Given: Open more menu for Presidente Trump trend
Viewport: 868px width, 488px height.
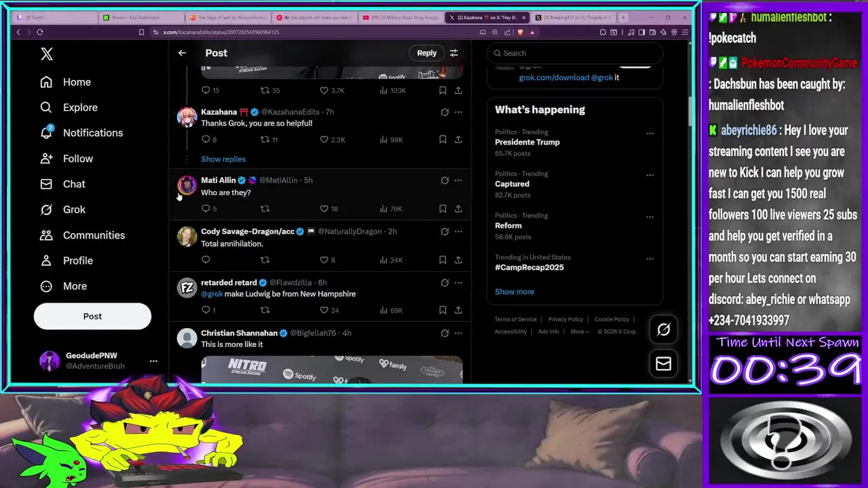Looking at the screenshot, I should click(x=650, y=134).
